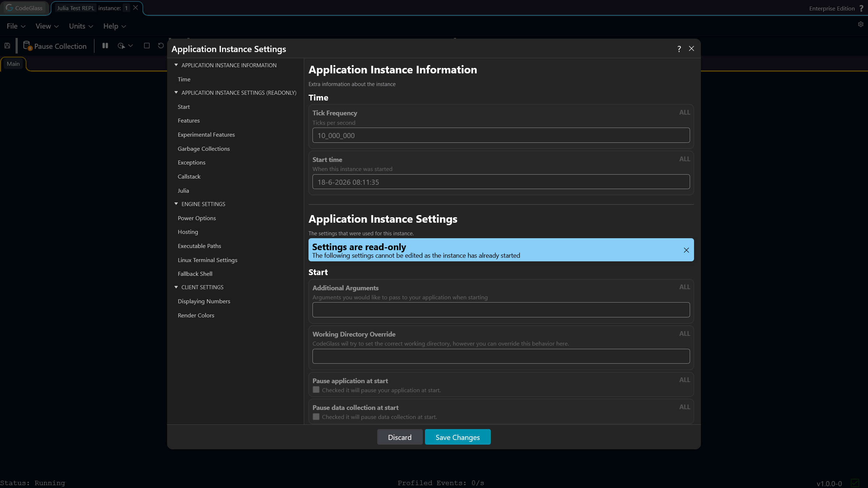868x488 pixels.
Task: Close the Julia Test REPL instance tab
Action: click(x=136, y=8)
